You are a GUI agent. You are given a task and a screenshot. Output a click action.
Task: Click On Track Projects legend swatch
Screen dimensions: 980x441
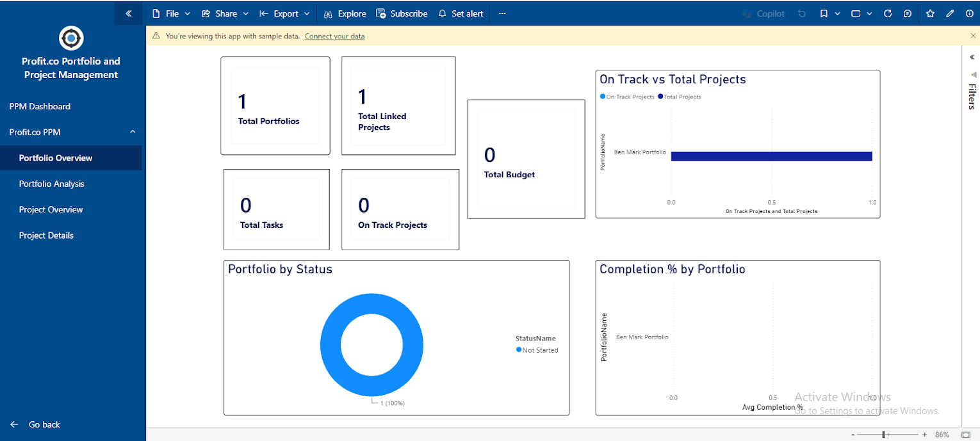tap(603, 97)
